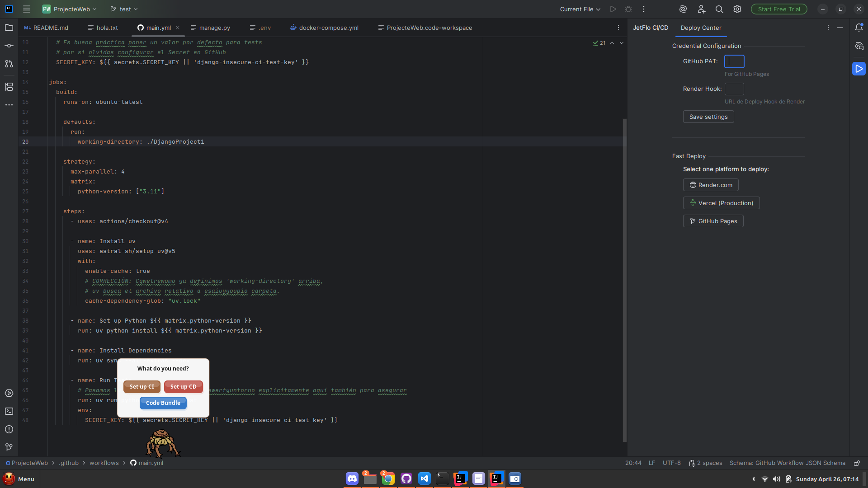Open the Git tool window icon
The width and height of the screenshot is (868, 488).
click(x=9, y=447)
